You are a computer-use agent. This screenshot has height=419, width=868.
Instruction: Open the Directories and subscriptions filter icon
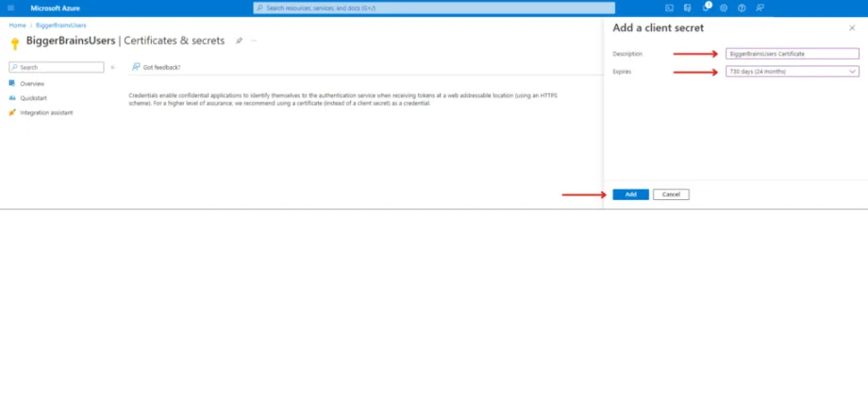[688, 8]
